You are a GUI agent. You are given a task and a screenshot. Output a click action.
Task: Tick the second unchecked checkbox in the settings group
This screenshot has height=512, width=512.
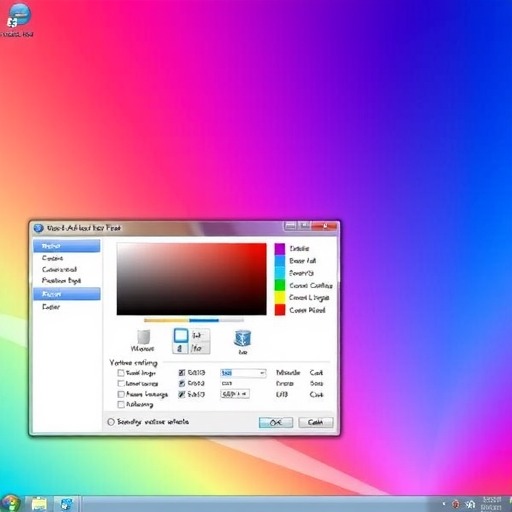pyautogui.click(x=121, y=383)
